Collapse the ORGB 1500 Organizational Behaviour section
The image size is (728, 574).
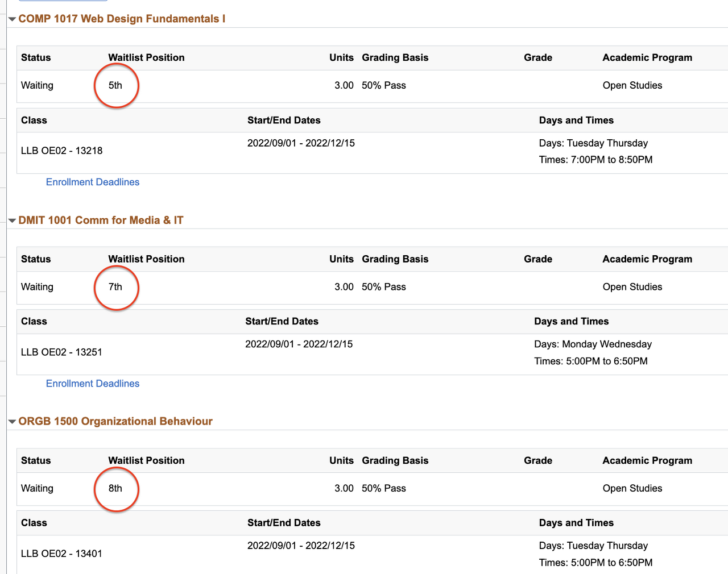point(12,422)
